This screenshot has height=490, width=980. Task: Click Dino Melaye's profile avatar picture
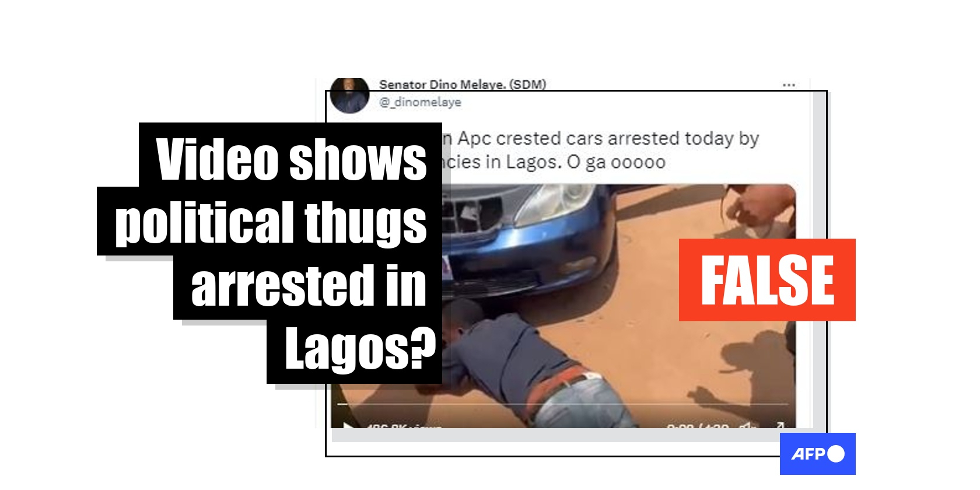point(349,96)
